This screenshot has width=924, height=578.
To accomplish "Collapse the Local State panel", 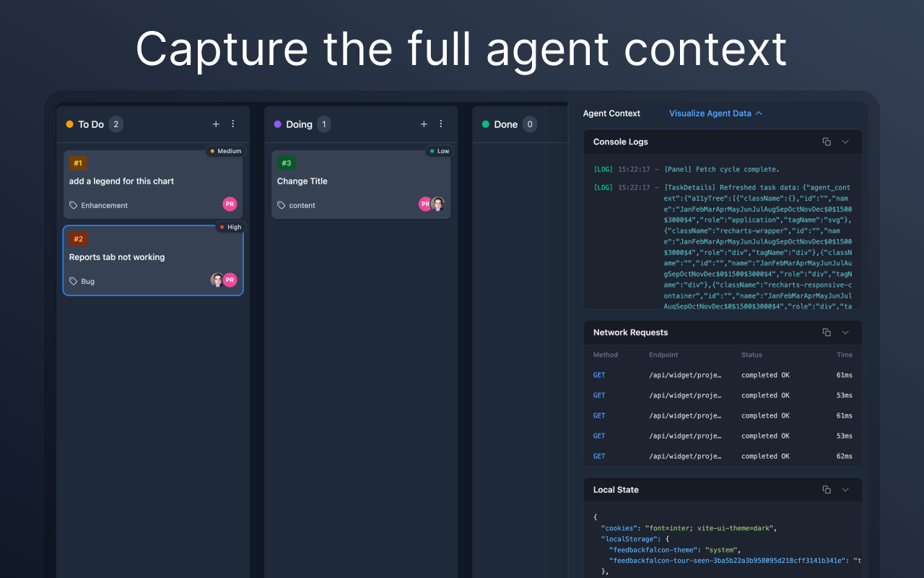I will click(845, 489).
